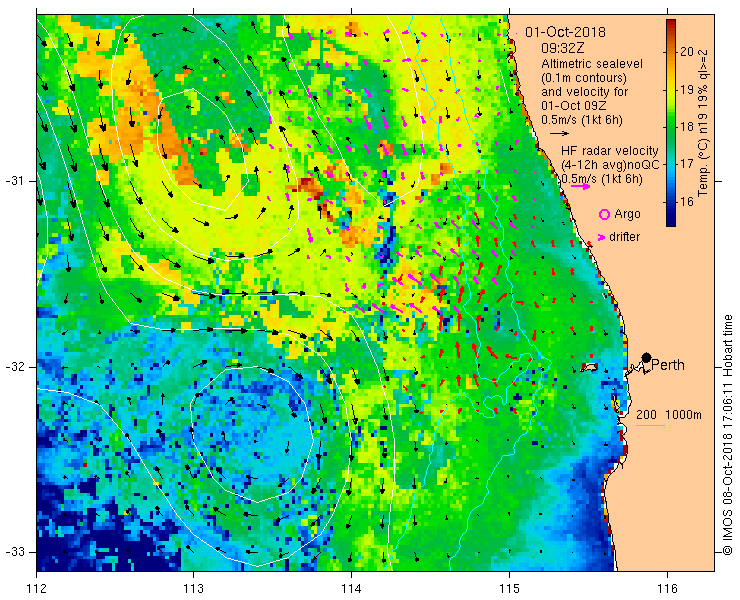Click the 'HF radar velocity' legend text
Screen dimensions: 740x600
(609, 151)
